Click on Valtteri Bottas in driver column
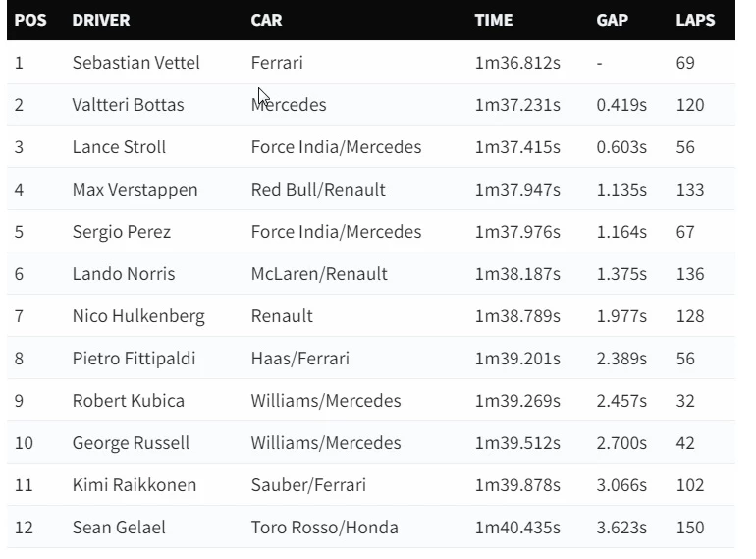This screenshot has height=559, width=756. click(x=129, y=105)
